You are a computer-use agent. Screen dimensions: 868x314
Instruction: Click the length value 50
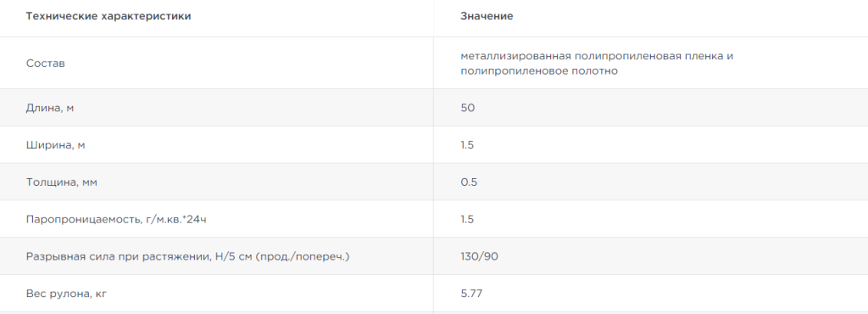pyautogui.click(x=468, y=108)
